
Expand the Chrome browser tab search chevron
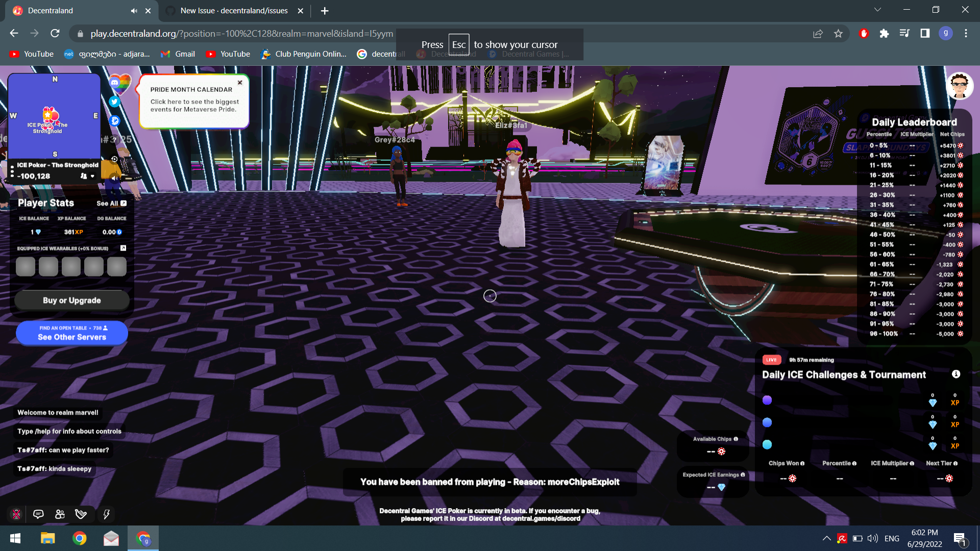point(877,9)
